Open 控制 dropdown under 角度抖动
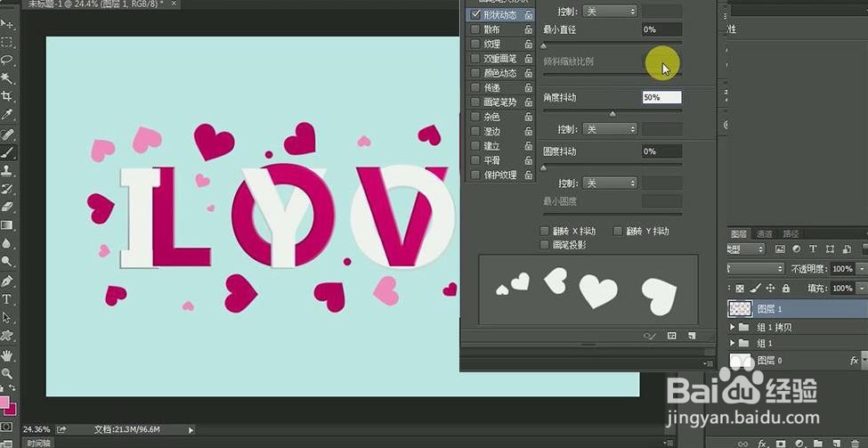The width and height of the screenshot is (868, 448). point(610,129)
